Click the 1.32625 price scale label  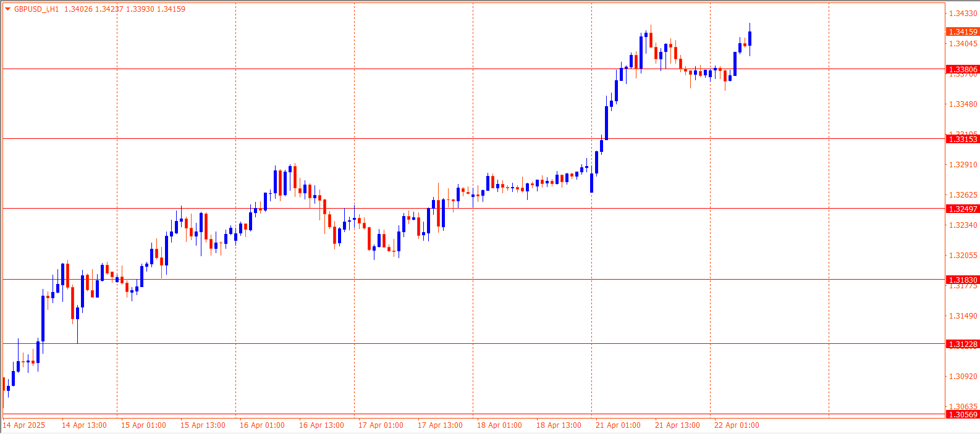(x=963, y=195)
